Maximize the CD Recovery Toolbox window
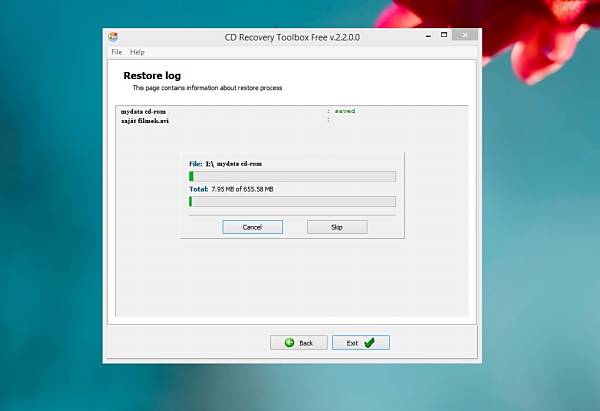The width and height of the screenshot is (600, 411). [x=444, y=35]
